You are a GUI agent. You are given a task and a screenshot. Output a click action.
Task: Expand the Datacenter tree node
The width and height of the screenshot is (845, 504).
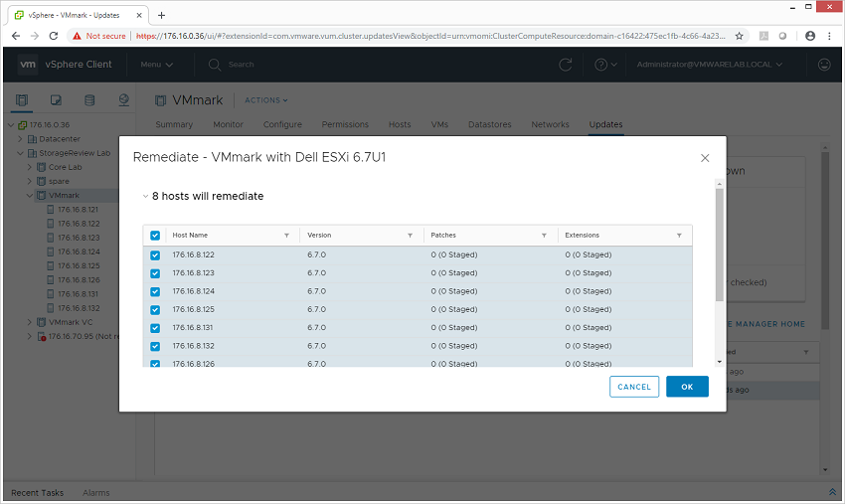tap(21, 138)
